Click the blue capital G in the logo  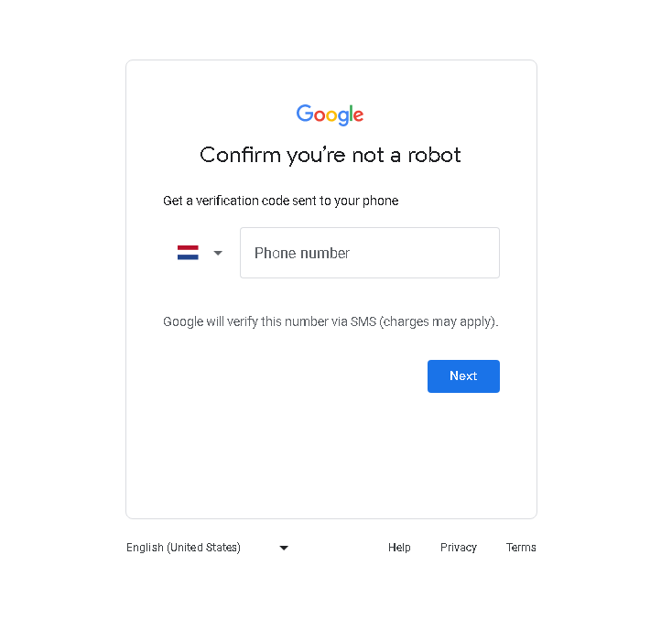(x=305, y=114)
